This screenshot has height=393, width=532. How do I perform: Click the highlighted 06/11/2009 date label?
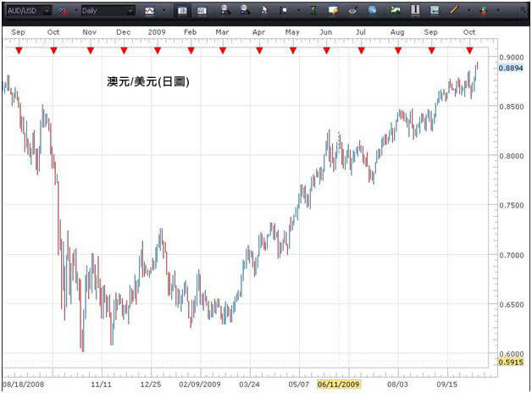tap(338, 384)
